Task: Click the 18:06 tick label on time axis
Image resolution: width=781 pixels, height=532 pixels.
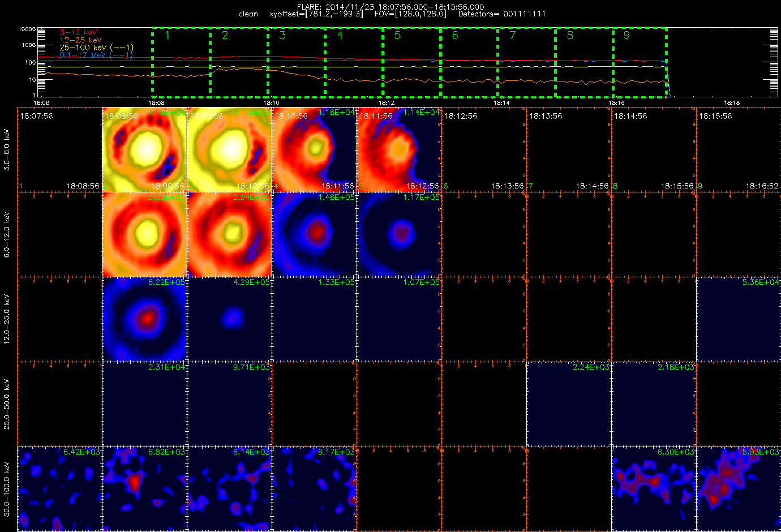Action: [x=41, y=103]
